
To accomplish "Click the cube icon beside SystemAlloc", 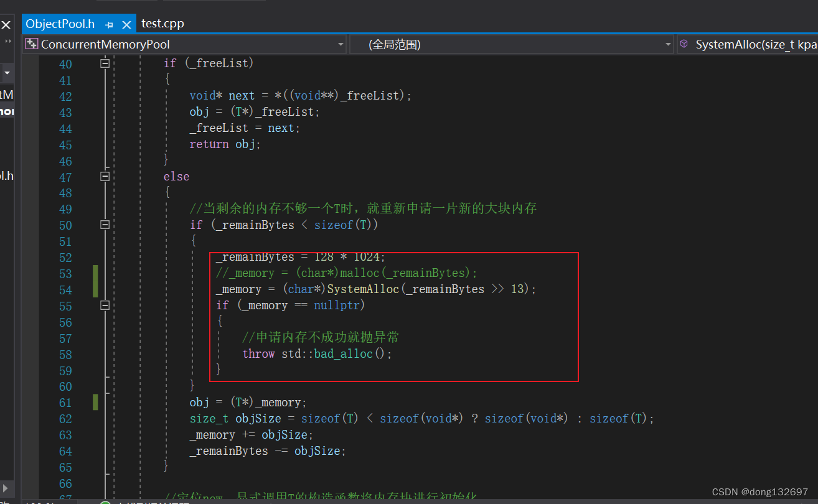I will coord(684,44).
